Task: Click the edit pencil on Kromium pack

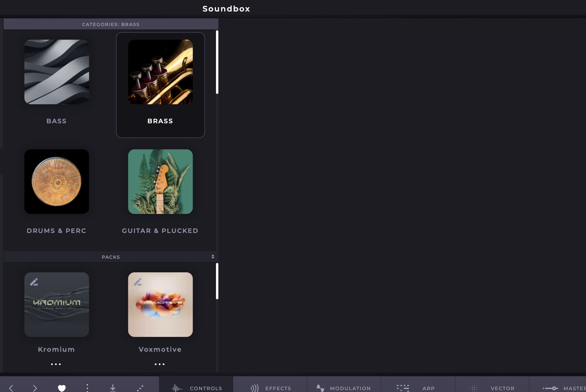Action: pos(34,282)
